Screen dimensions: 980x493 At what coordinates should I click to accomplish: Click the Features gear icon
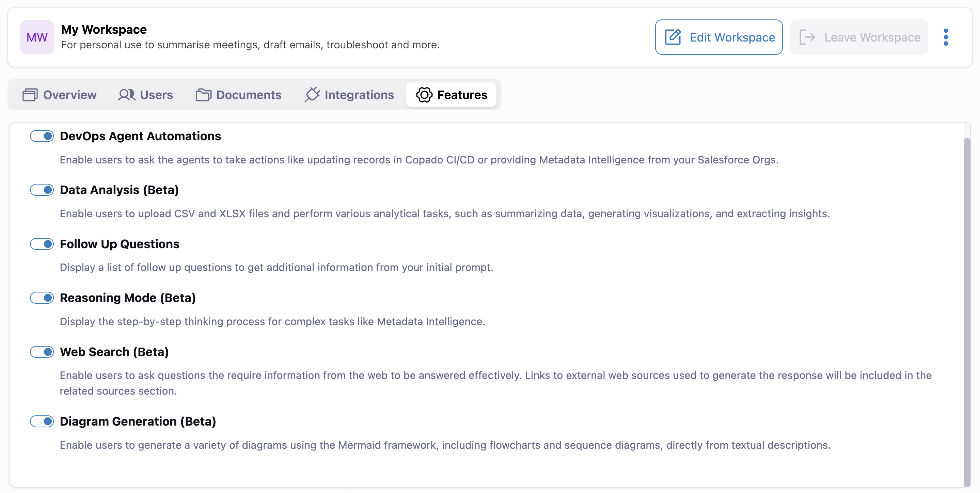point(424,95)
